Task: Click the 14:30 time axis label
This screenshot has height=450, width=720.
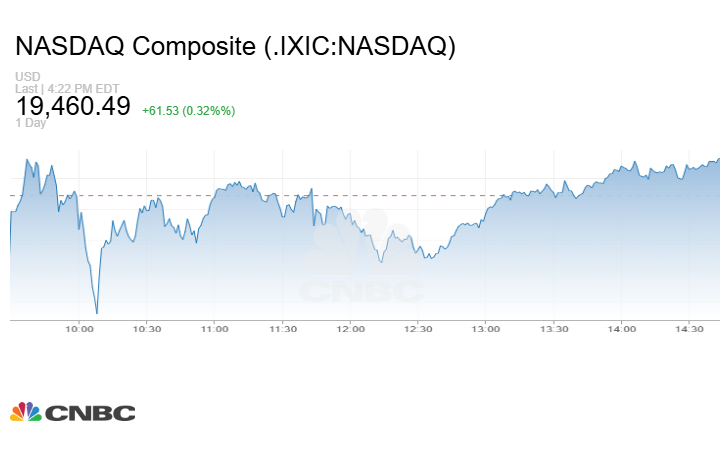Action: point(690,329)
